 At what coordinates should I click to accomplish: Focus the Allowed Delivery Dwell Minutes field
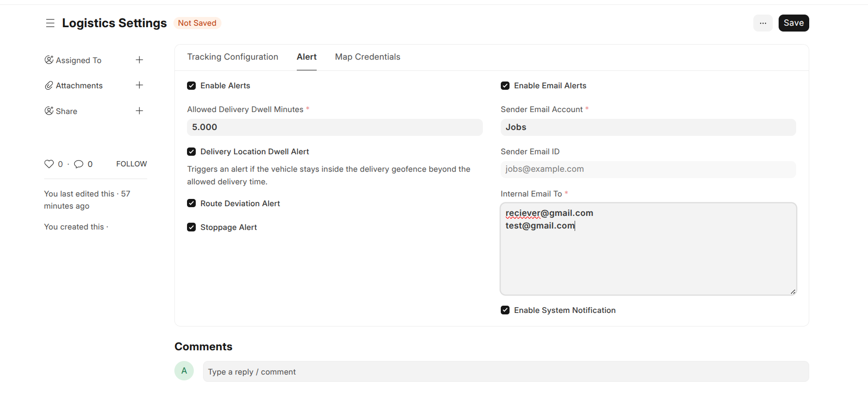[x=335, y=128]
